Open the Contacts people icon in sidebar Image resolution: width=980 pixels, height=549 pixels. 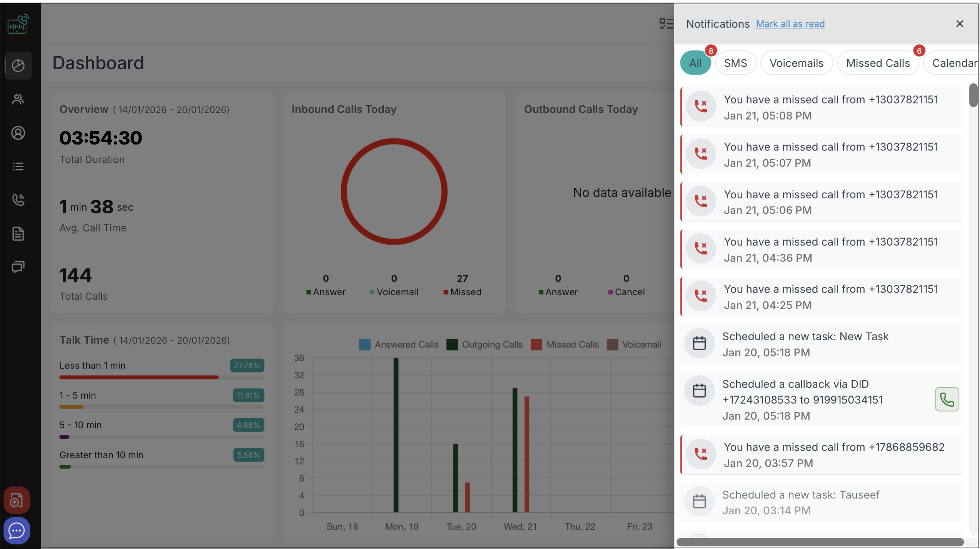point(18,99)
